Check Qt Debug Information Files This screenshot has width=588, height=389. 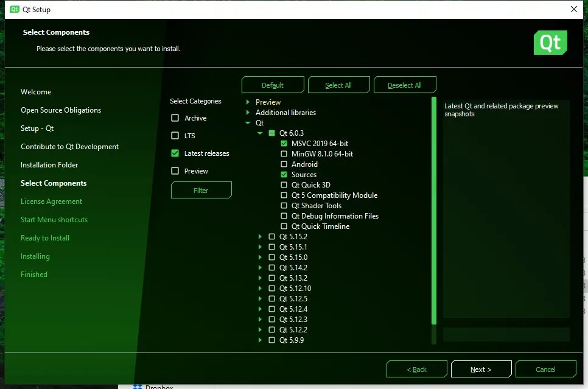284,216
